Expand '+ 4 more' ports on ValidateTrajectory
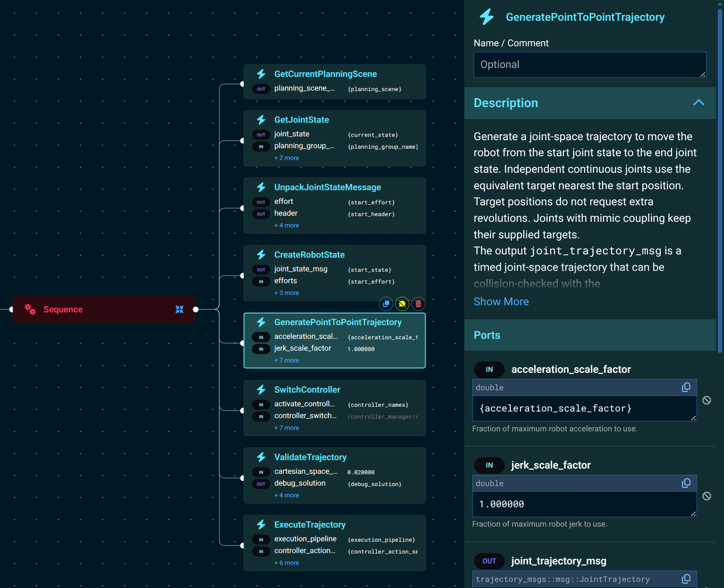This screenshot has width=724, height=588. (287, 496)
